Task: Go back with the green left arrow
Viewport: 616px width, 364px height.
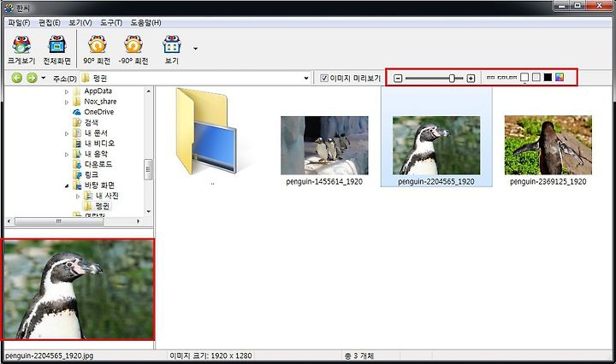Action: [16, 78]
